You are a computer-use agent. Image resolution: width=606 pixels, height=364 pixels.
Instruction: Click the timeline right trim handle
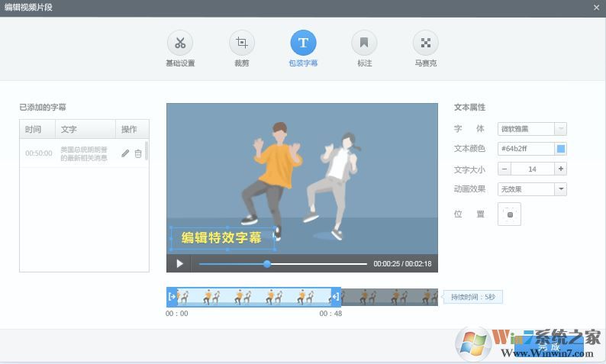pos(336,297)
